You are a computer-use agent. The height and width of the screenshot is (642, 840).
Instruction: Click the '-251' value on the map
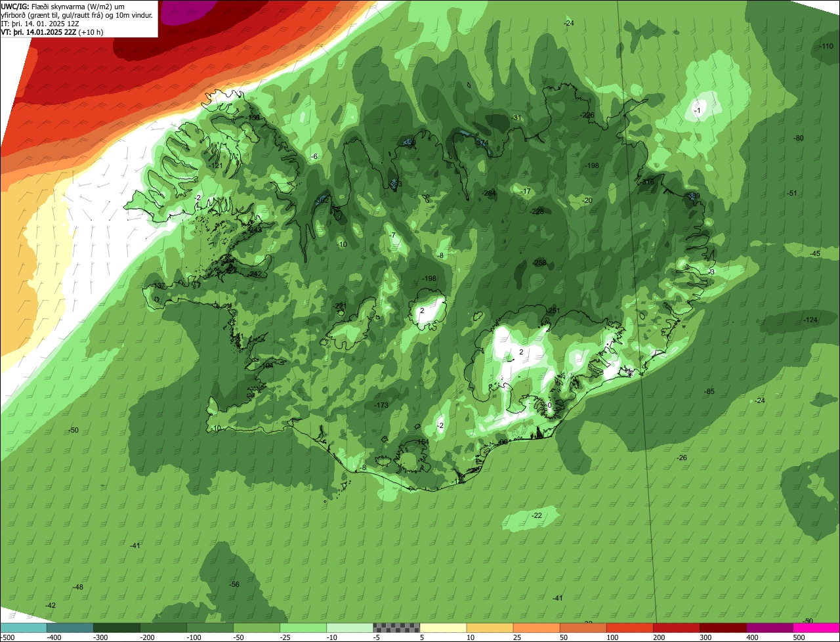point(553,310)
